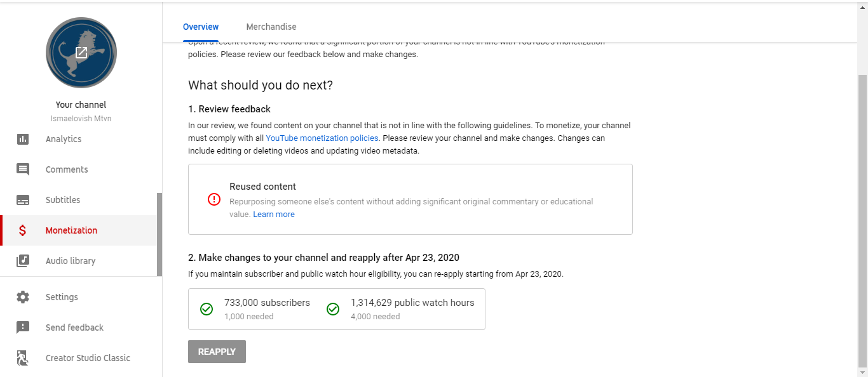This screenshot has height=377, width=868.
Task: Select the Subtitles icon in sidebar
Action: pyautogui.click(x=23, y=200)
